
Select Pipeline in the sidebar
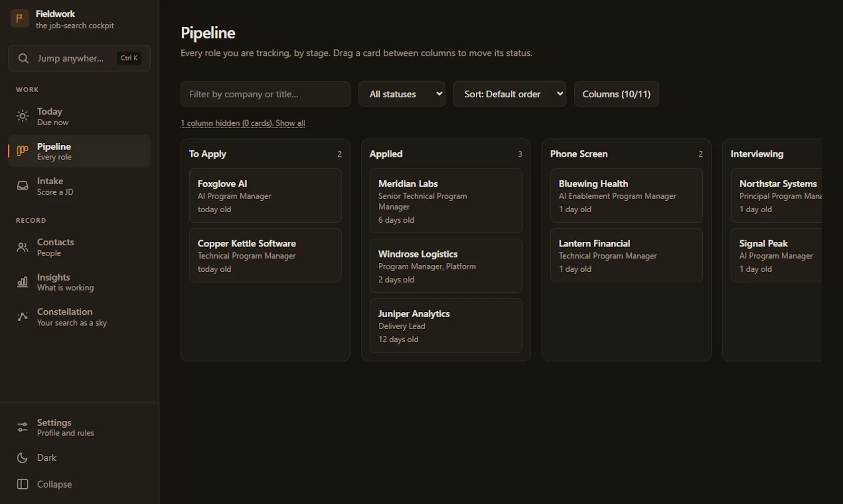click(x=79, y=151)
